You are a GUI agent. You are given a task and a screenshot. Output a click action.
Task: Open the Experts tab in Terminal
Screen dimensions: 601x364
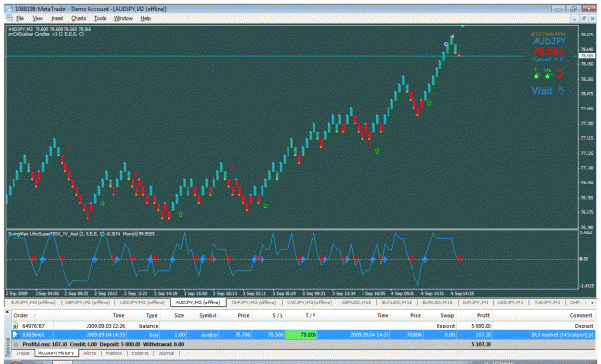[x=139, y=353]
